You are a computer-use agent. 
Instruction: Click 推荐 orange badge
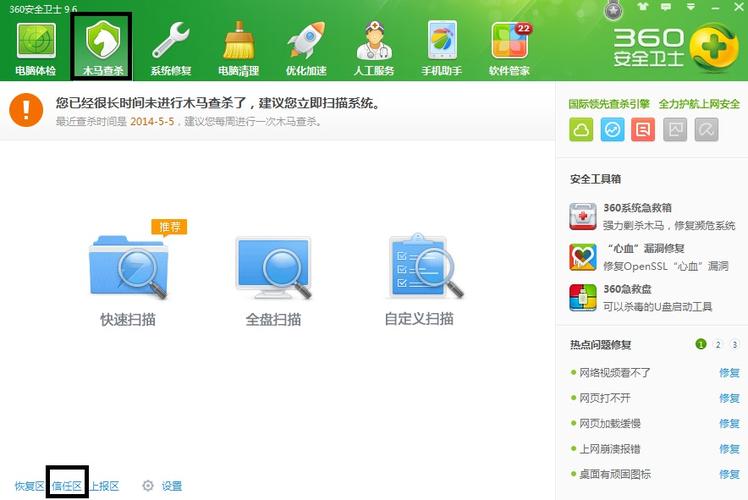[169, 227]
